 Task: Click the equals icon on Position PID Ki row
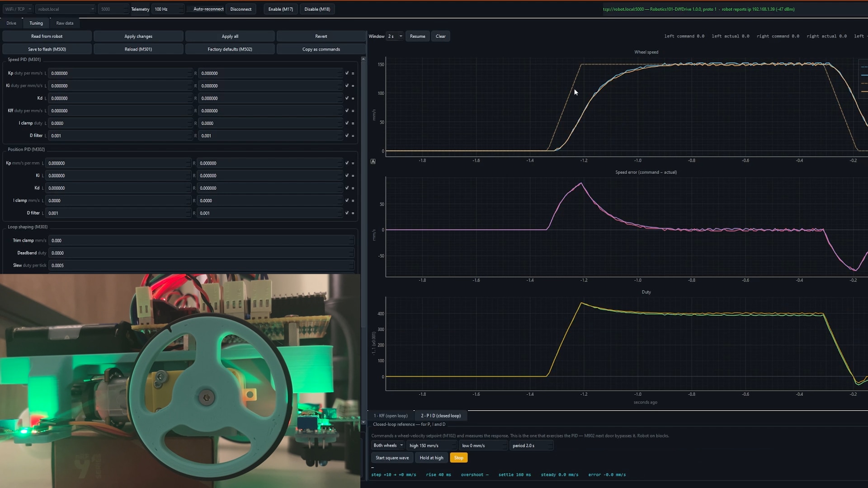pyautogui.click(x=353, y=176)
